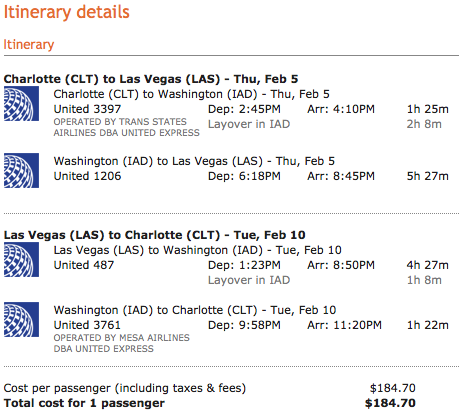Click the United 3397 flight number
The width and height of the screenshot is (459, 420).
pos(87,109)
